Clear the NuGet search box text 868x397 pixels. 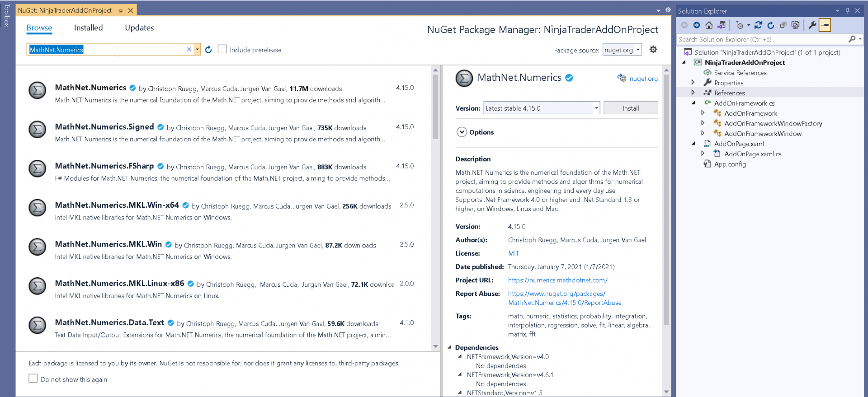(x=189, y=50)
